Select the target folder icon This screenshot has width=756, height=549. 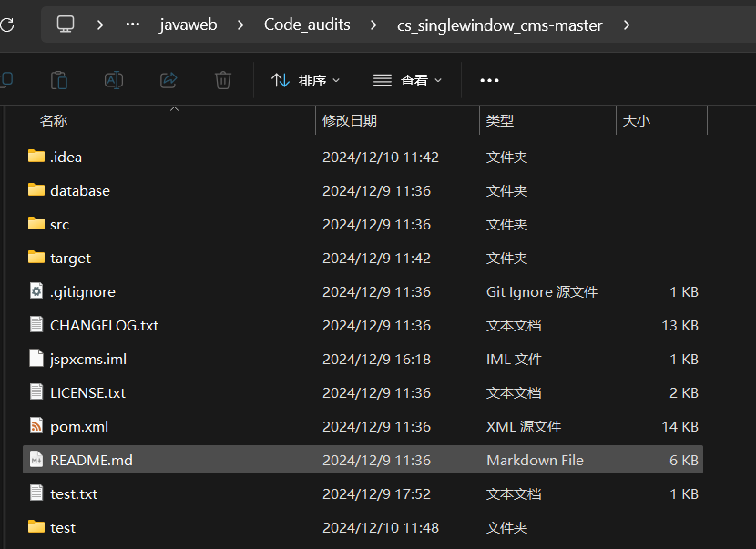click(36, 258)
